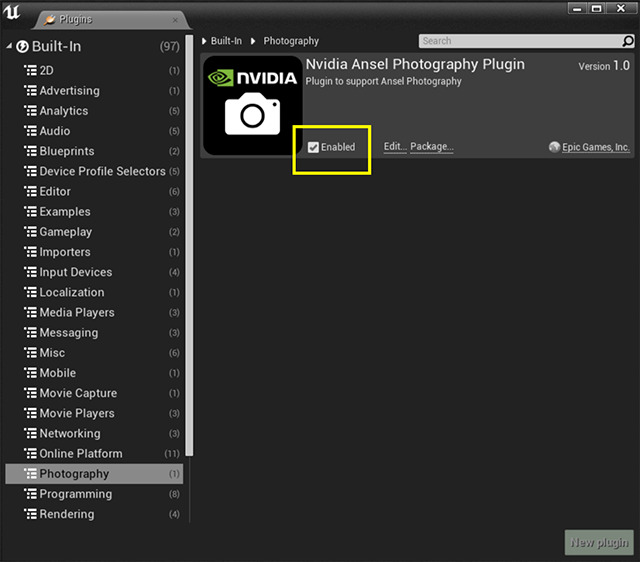Click the Messaging category list icon
The width and height of the screenshot is (640, 562).
[x=31, y=333]
